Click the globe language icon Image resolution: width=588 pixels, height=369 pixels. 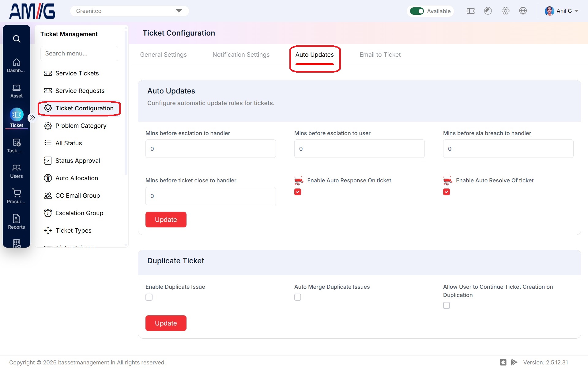click(x=523, y=11)
